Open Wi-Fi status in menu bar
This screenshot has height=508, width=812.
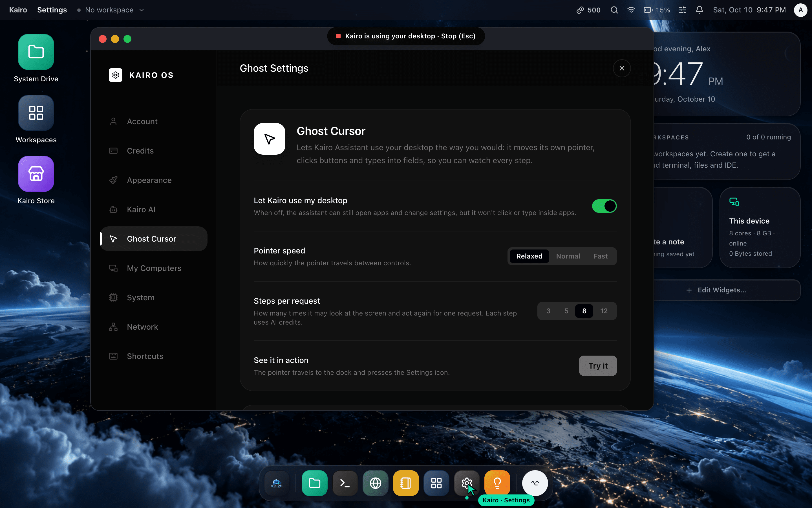tap(631, 10)
